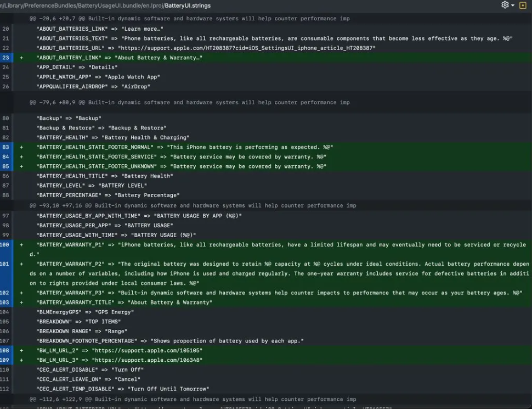The height and width of the screenshot is (409, 532).
Task: Click the plus marker on the ABOUT_BATTERY_LINK line
Action: (x=21, y=58)
